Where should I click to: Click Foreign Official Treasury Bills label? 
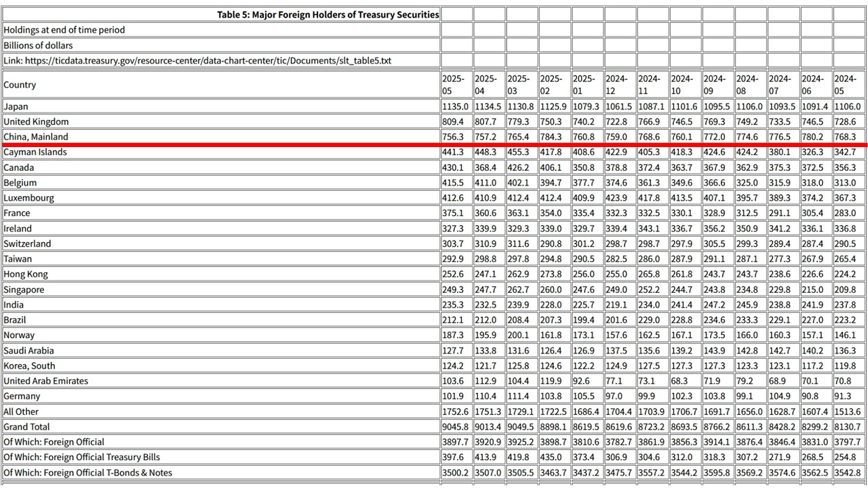click(x=81, y=457)
